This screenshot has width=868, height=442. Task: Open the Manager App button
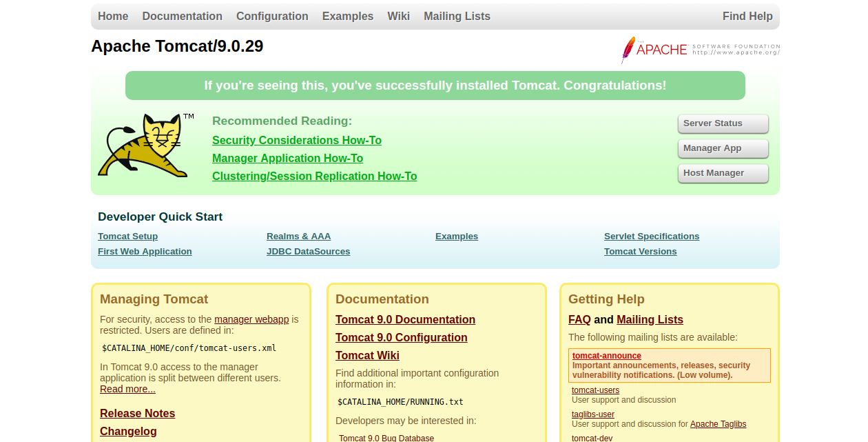(x=723, y=148)
